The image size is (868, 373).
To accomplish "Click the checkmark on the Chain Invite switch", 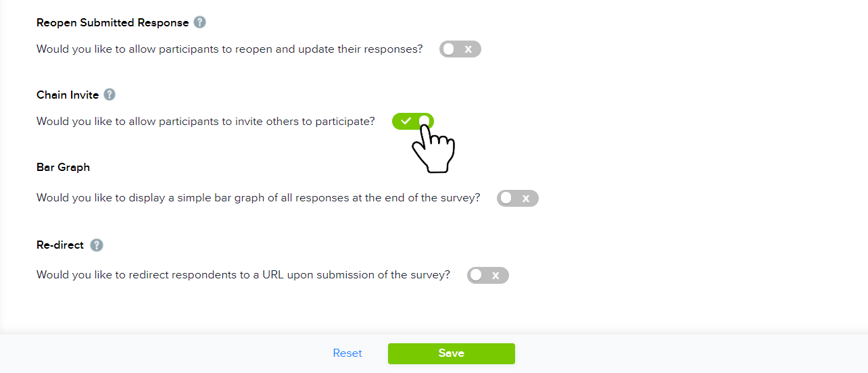I will coord(406,121).
